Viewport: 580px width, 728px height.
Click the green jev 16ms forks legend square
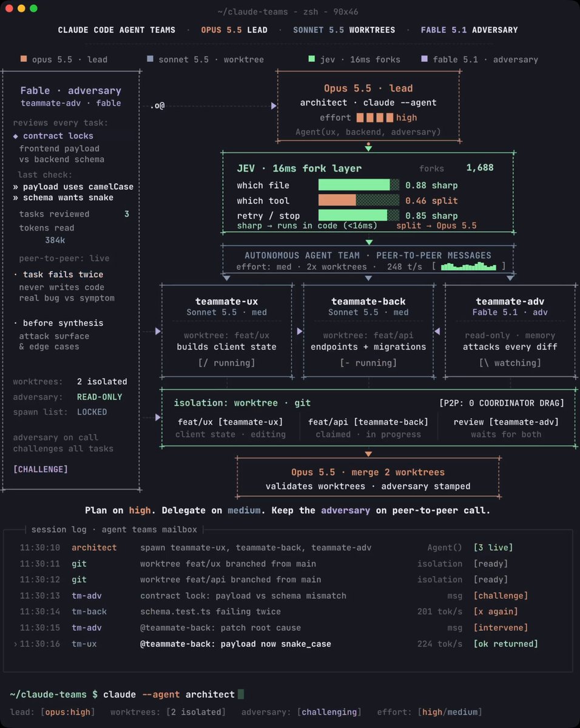pos(311,59)
